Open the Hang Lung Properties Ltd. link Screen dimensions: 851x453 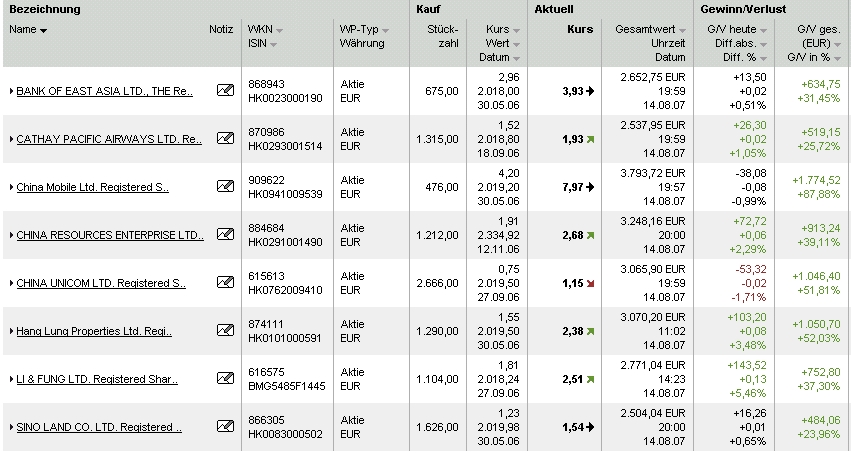(x=94, y=332)
